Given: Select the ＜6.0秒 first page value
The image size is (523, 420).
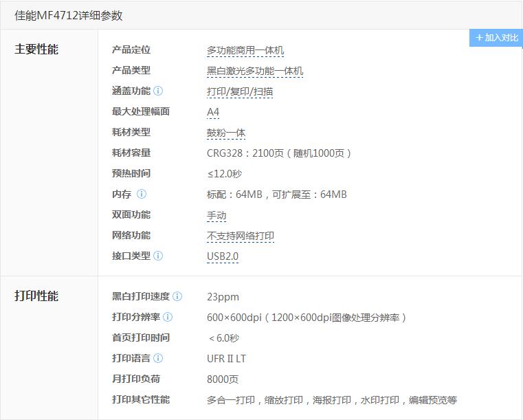Looking at the screenshot, I should click(224, 338).
